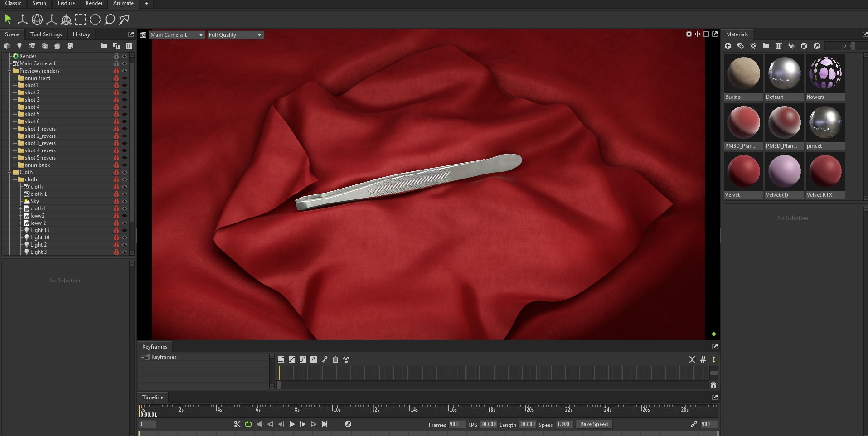
Task: Click the palette icon in Scene toolbar
Action: point(70,46)
